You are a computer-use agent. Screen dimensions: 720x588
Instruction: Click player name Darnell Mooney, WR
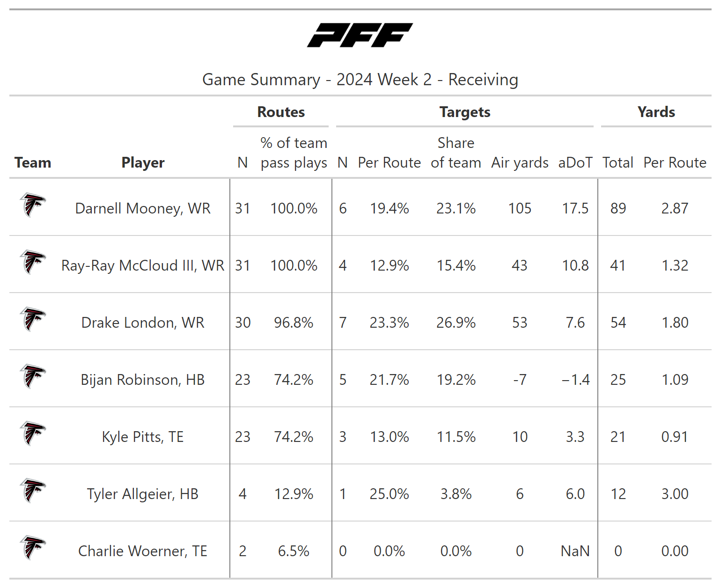143,208
